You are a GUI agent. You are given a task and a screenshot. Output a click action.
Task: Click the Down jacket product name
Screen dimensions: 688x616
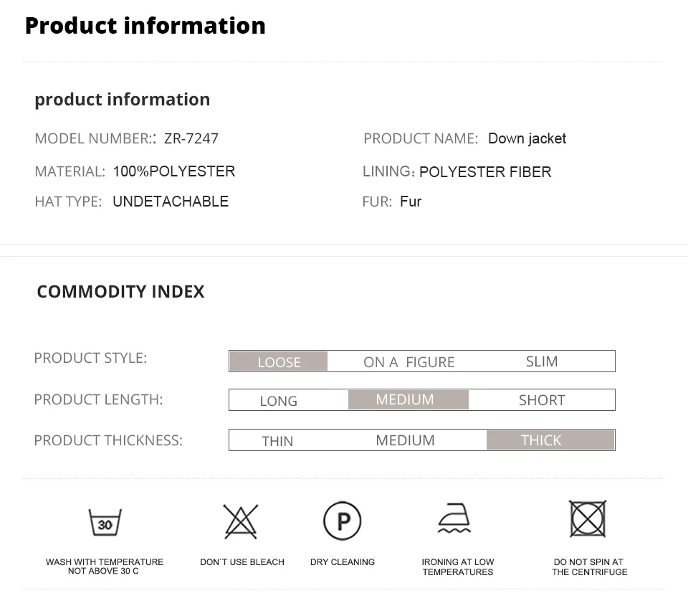point(527,138)
